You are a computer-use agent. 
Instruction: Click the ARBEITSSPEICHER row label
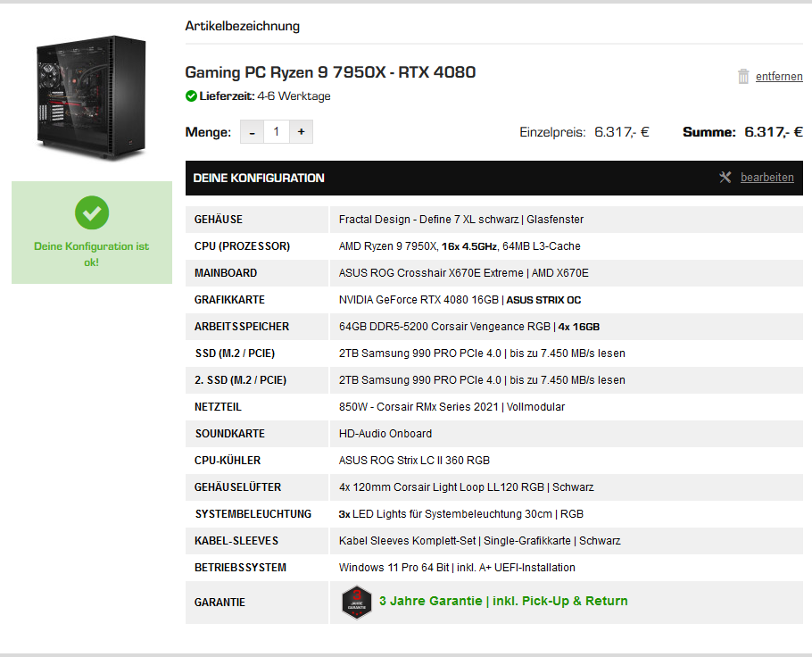(x=242, y=327)
